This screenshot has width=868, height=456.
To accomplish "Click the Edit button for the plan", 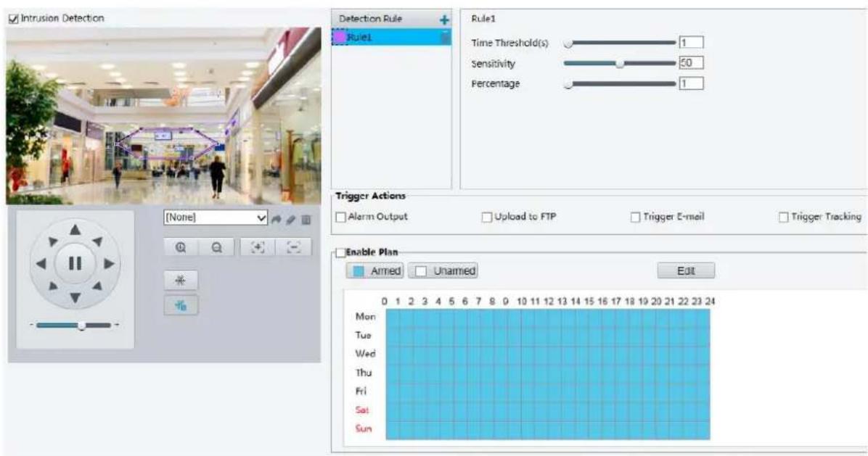I will 686,270.
